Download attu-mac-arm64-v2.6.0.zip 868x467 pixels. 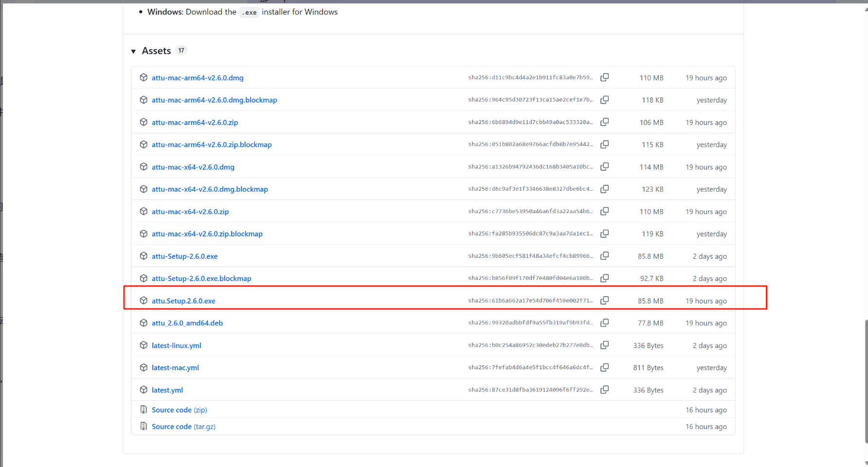tap(195, 123)
